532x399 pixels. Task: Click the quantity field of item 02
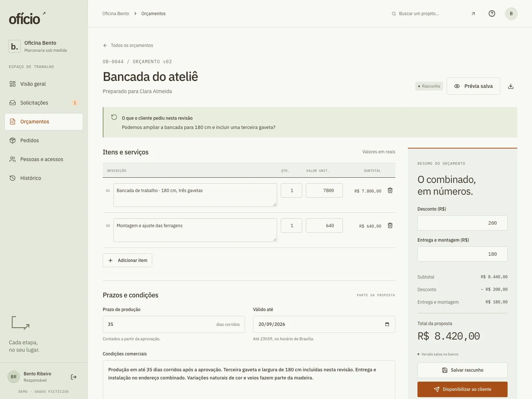coord(291,226)
